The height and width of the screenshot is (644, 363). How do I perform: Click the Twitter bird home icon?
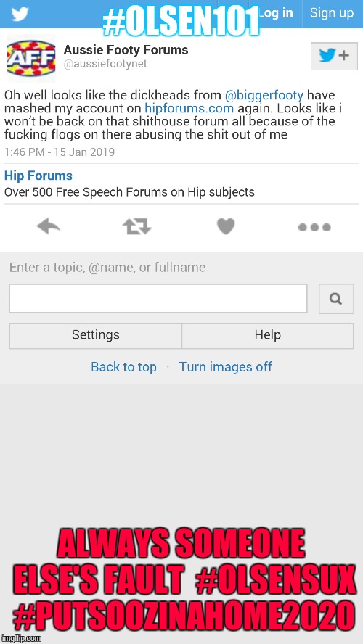tap(20, 15)
